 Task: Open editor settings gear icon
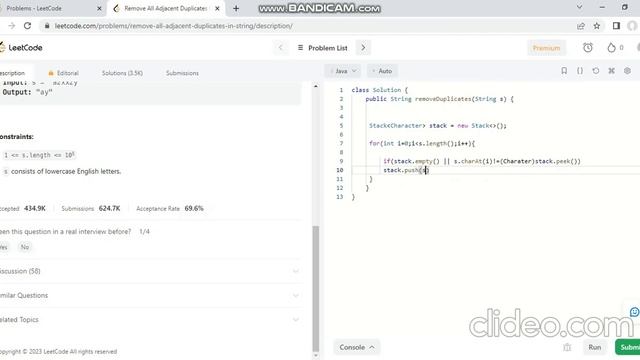click(627, 71)
